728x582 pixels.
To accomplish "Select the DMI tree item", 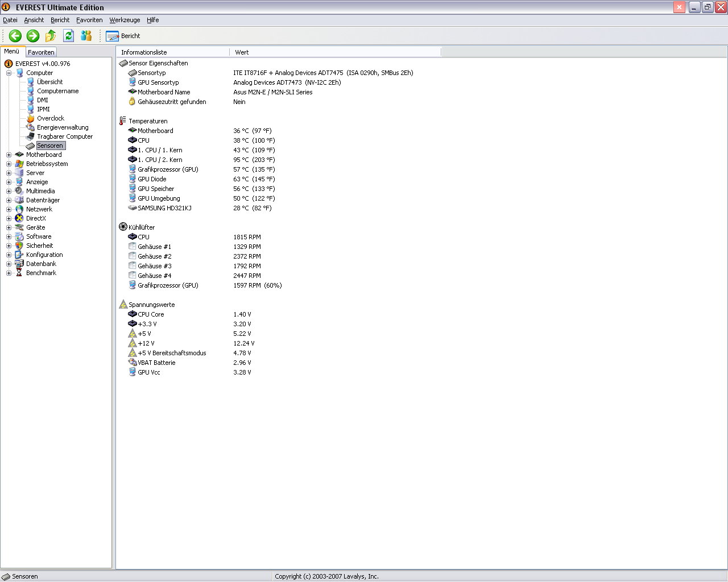I will [43, 100].
